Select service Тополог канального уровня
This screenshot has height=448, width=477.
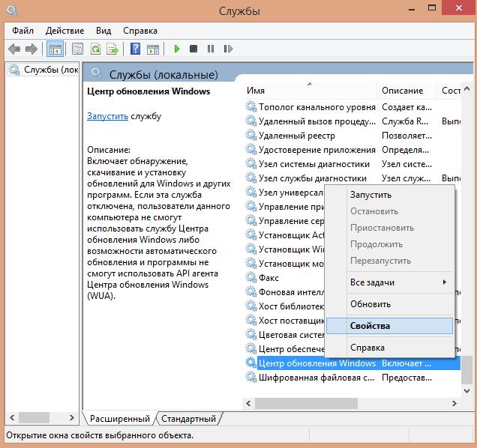[317, 107]
